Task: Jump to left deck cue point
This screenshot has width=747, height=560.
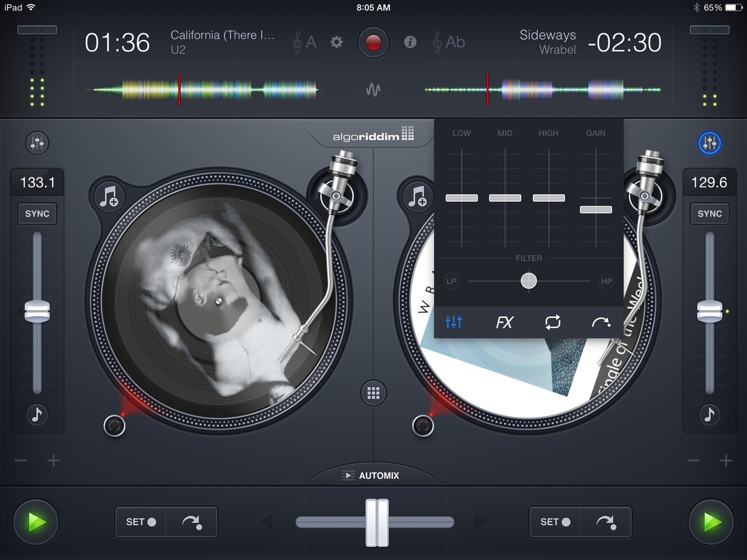Action: tap(191, 521)
